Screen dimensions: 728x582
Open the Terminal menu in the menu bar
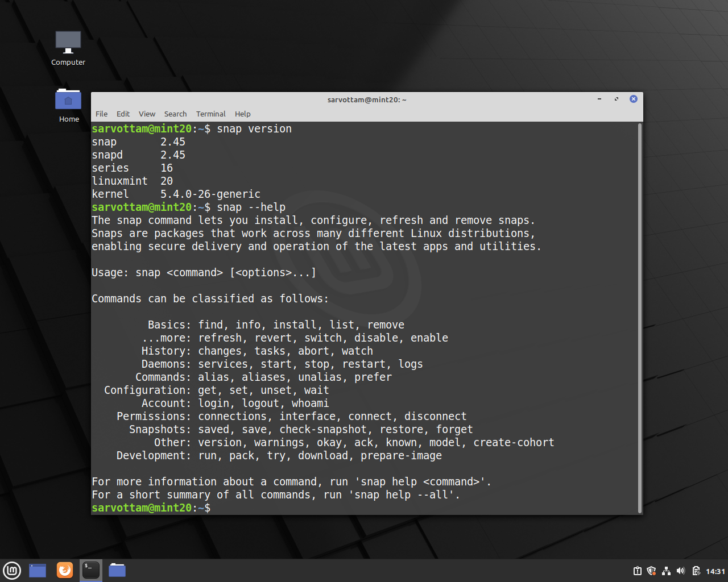(210, 114)
